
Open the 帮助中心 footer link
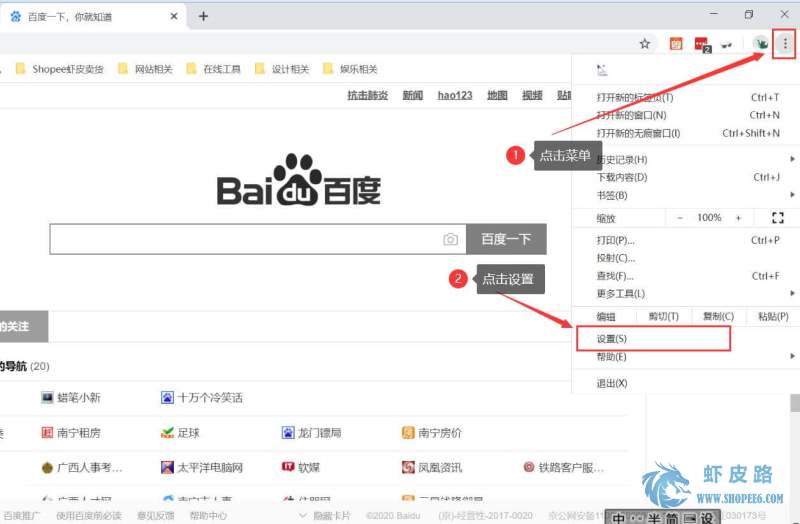click(208, 515)
